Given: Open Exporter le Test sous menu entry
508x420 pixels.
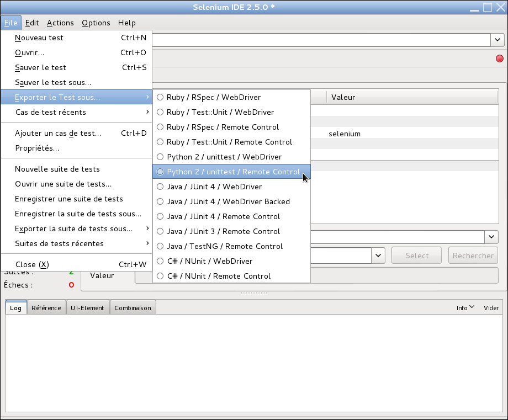Looking at the screenshot, I should pos(76,97).
